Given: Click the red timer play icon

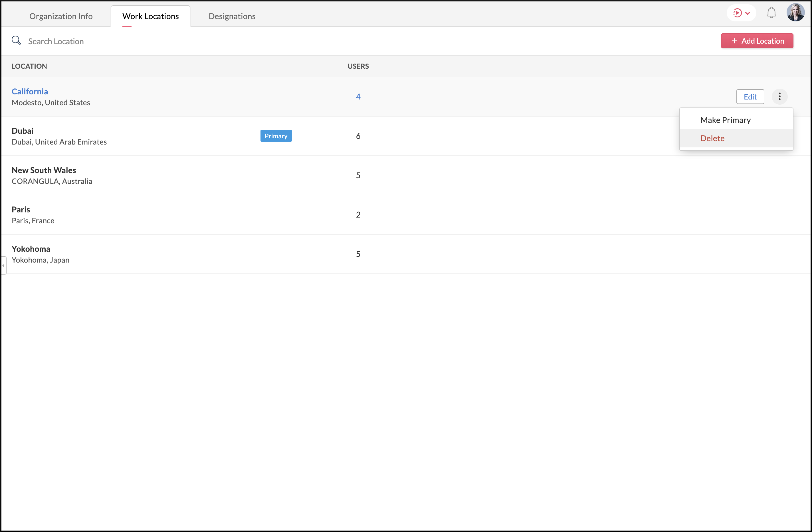Looking at the screenshot, I should [x=737, y=13].
